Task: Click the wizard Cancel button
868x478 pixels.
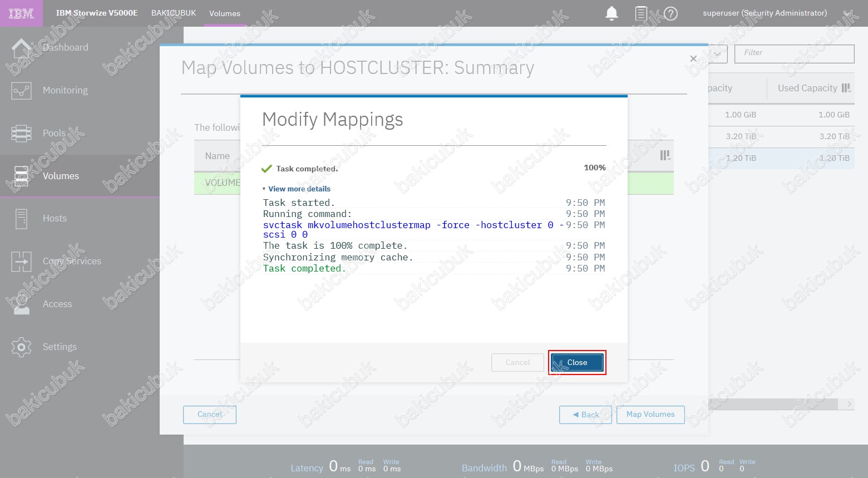Action: click(x=210, y=415)
